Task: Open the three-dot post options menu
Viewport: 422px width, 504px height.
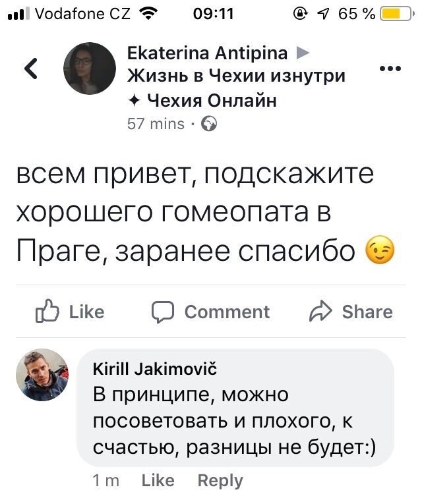Action: [x=390, y=69]
